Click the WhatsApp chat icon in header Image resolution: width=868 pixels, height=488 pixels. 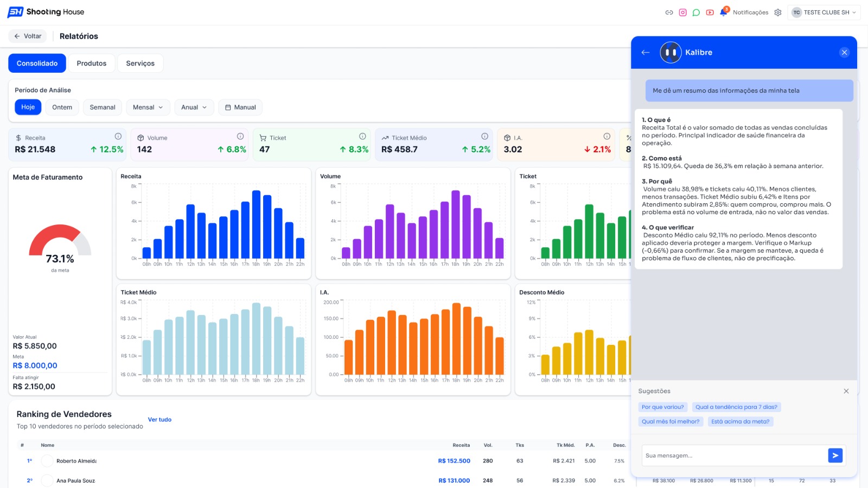tap(696, 12)
